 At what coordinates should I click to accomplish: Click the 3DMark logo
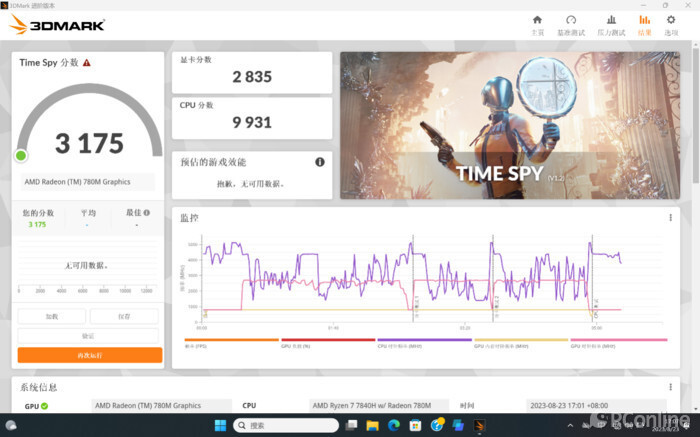click(x=57, y=25)
